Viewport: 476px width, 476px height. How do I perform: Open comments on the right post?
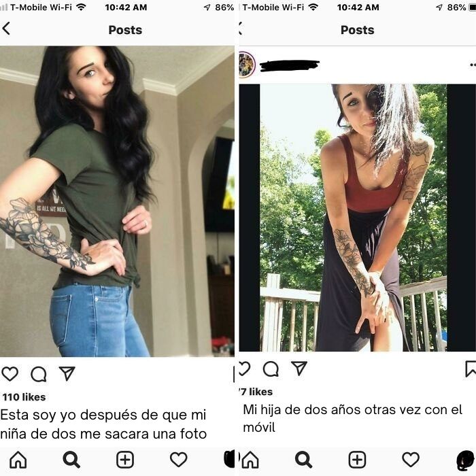point(271,369)
